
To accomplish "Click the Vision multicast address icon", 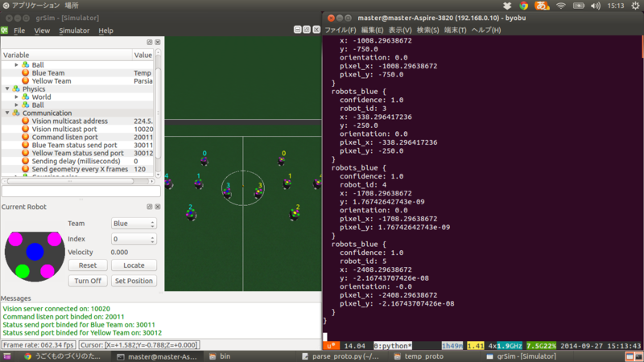I will [x=26, y=121].
